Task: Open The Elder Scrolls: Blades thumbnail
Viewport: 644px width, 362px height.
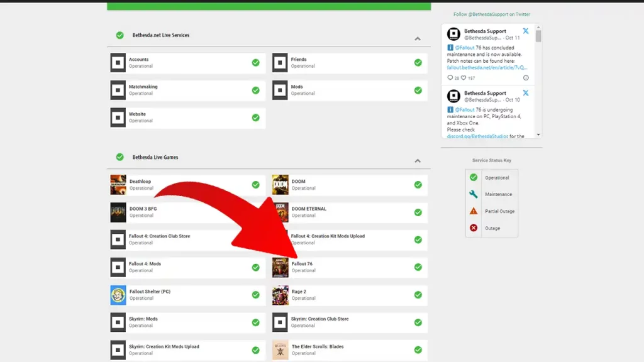Action: coord(280,349)
